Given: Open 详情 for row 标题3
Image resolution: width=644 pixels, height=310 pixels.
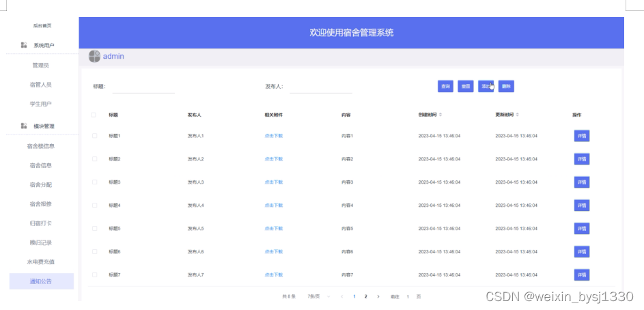Looking at the screenshot, I should coord(582,182).
